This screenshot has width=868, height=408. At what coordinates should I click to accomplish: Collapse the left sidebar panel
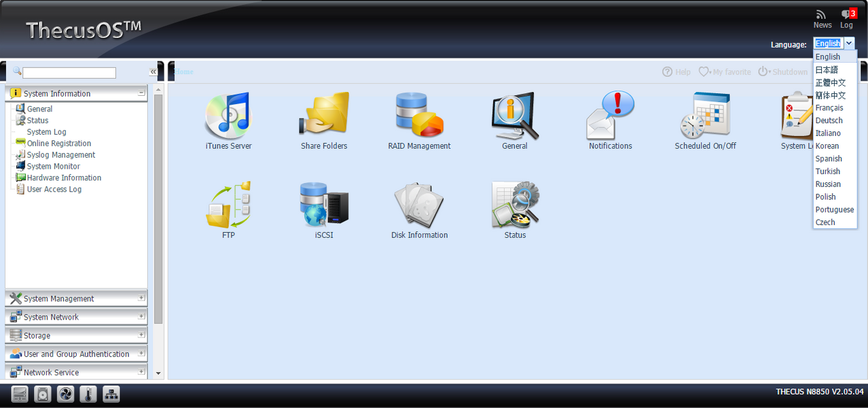tap(153, 72)
